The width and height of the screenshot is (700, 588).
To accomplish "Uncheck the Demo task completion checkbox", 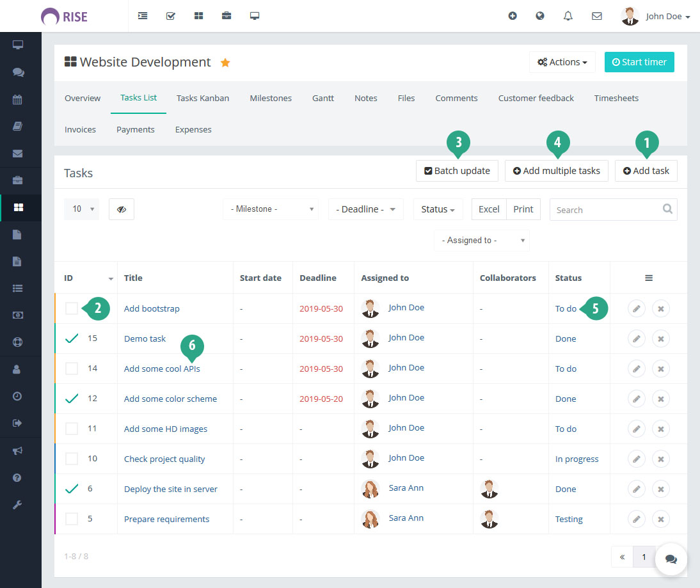I will pyautogui.click(x=71, y=338).
